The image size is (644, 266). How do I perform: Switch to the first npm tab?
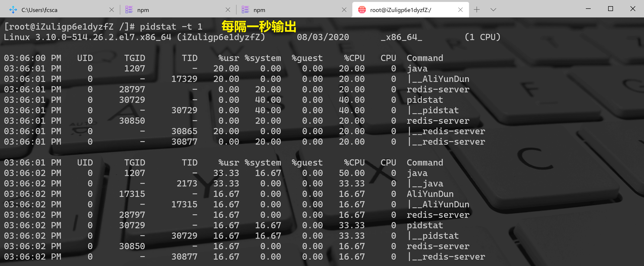(143, 10)
